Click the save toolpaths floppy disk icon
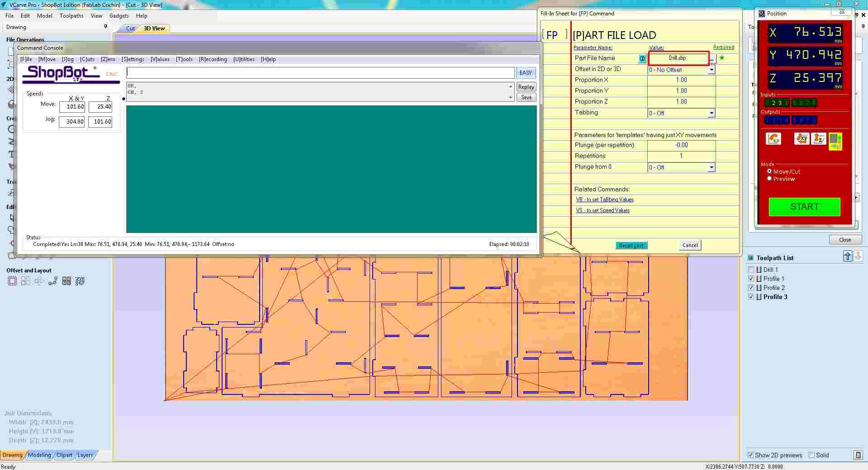Image resolution: width=868 pixels, height=470 pixels. pos(858,455)
